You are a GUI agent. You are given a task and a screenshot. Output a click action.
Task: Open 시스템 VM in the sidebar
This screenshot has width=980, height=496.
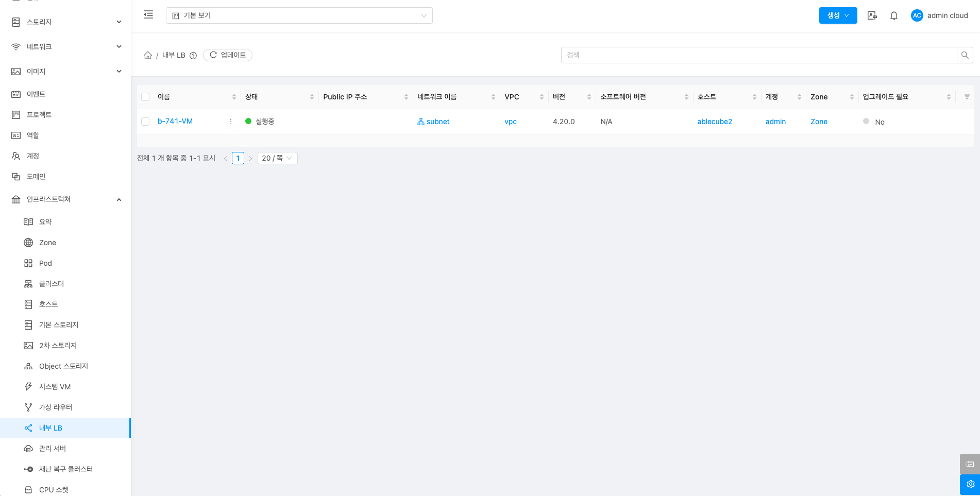(55, 387)
